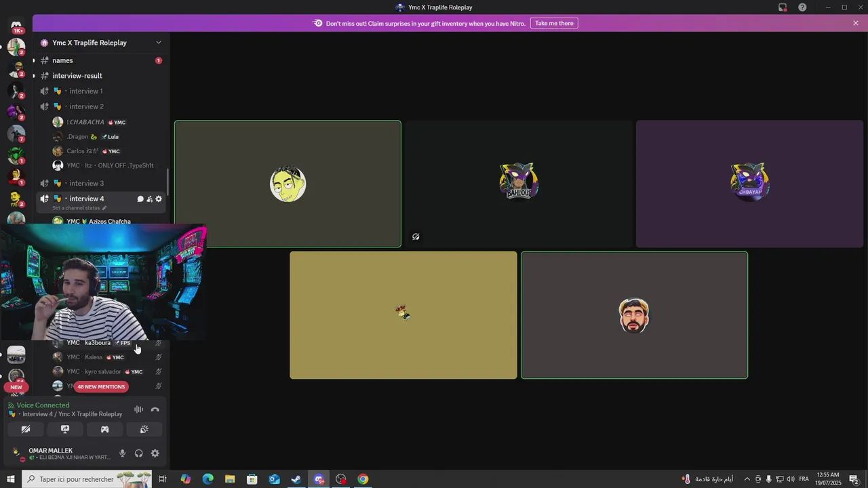This screenshot has height=488, width=868.
Task: Toggle microphone mute in user panel
Action: tap(122, 453)
